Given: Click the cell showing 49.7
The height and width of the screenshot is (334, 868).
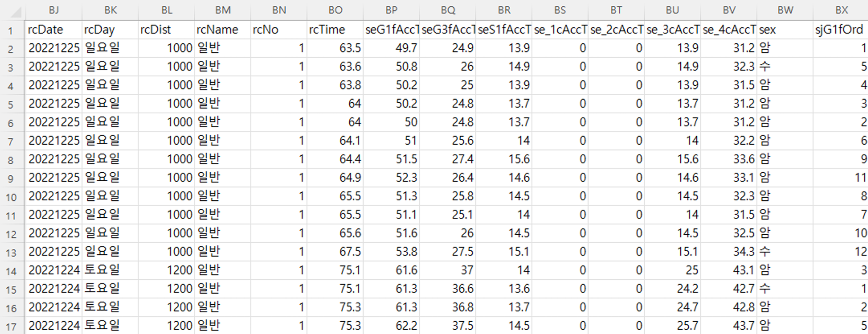Looking at the screenshot, I should pos(391,48).
